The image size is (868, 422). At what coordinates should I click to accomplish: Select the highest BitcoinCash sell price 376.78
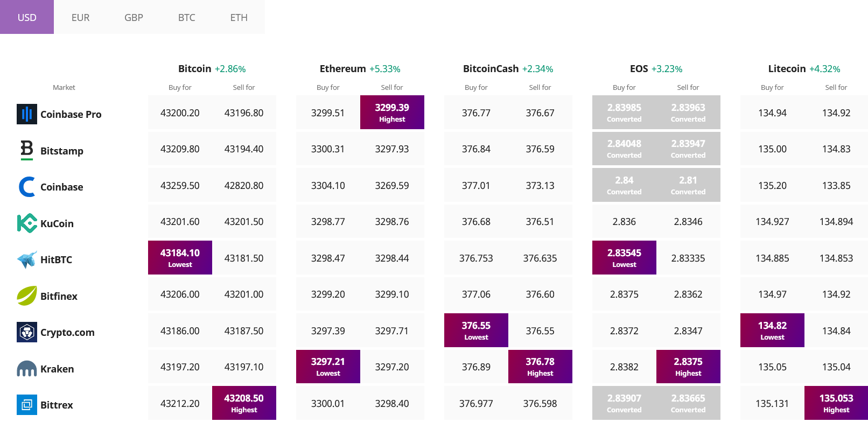click(x=540, y=367)
